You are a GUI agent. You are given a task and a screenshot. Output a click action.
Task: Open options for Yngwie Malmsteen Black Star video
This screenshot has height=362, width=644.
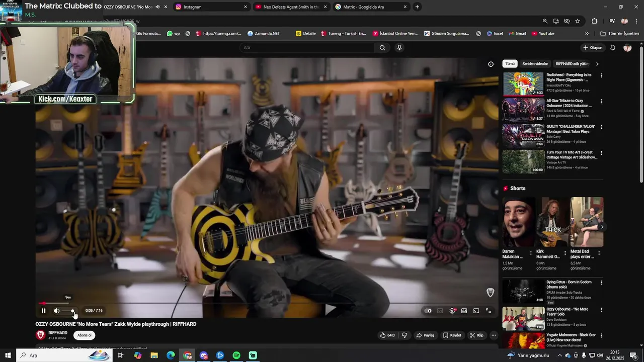[x=601, y=335]
